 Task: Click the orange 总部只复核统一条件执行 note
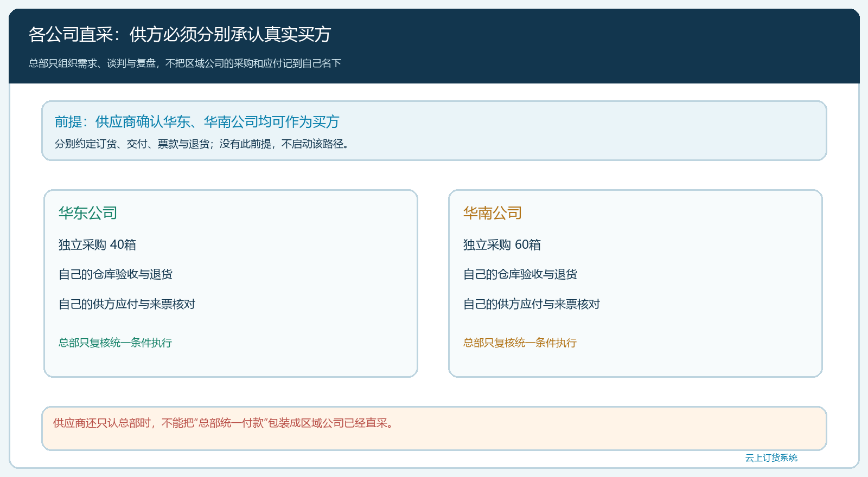(x=520, y=343)
